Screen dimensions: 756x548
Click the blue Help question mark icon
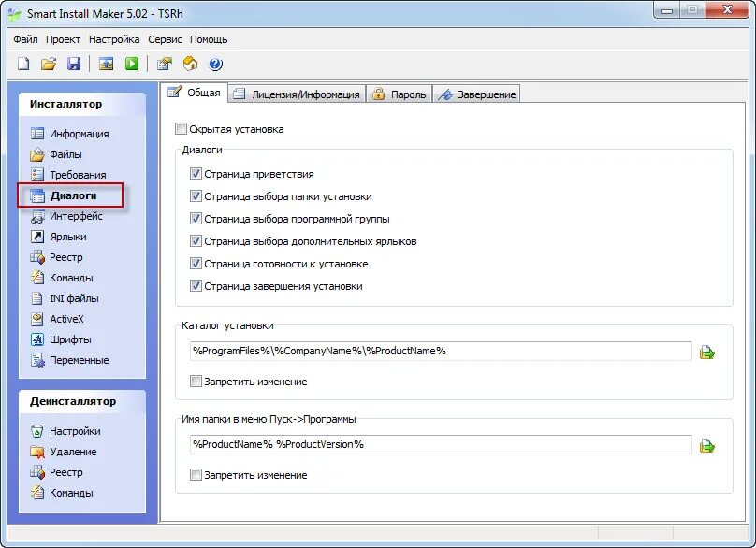[x=215, y=64]
